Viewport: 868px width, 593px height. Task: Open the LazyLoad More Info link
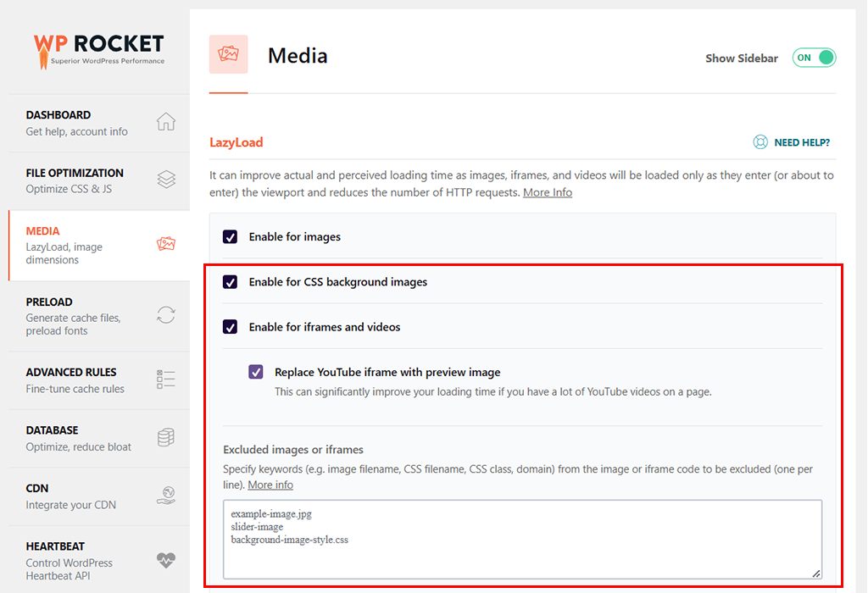(548, 192)
